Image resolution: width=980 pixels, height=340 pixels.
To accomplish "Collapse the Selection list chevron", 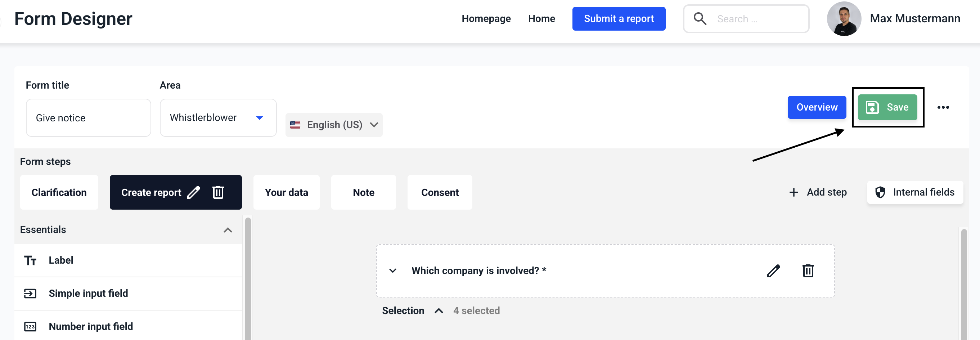I will (439, 311).
